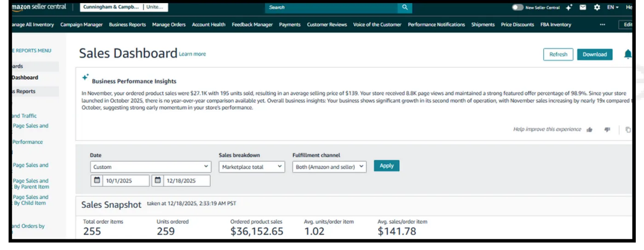Open the mail envelope icon
The height and width of the screenshot is (250, 644).
click(x=583, y=7)
